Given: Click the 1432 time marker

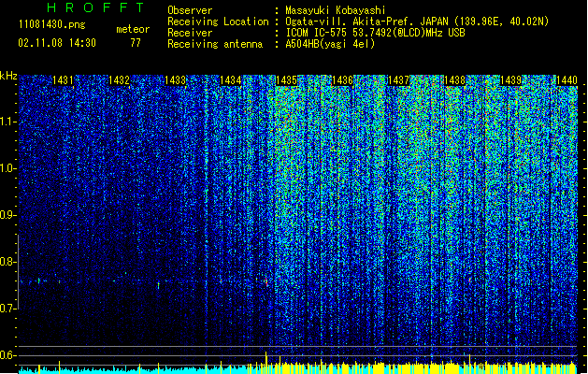Looking at the screenshot, I should (119, 80).
